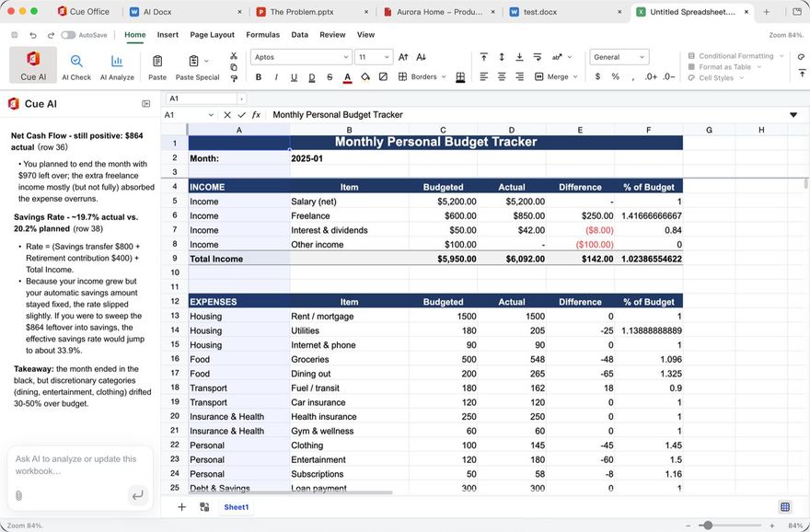Viewport: 810px width, 532px height.
Task: Copy selection with the copy icon
Action: [234, 67]
